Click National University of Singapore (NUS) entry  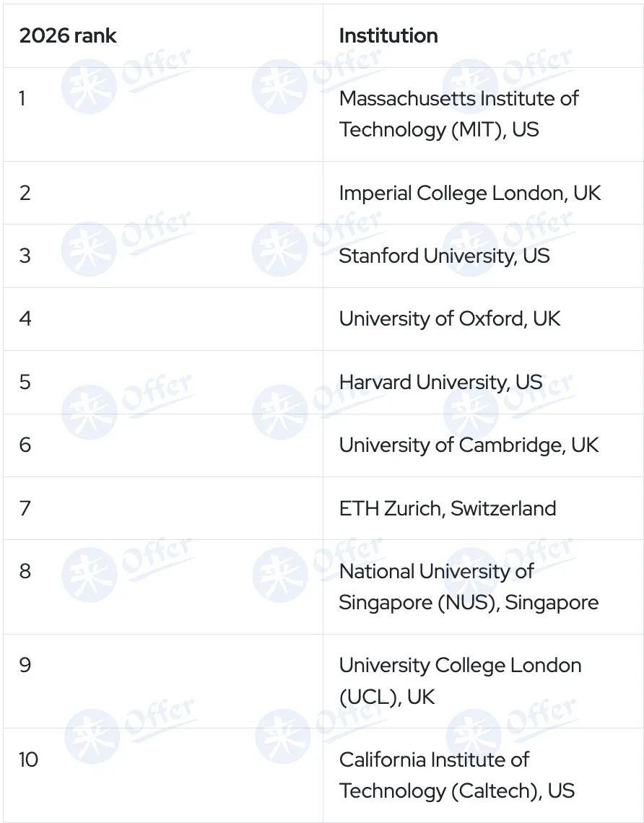tap(469, 587)
